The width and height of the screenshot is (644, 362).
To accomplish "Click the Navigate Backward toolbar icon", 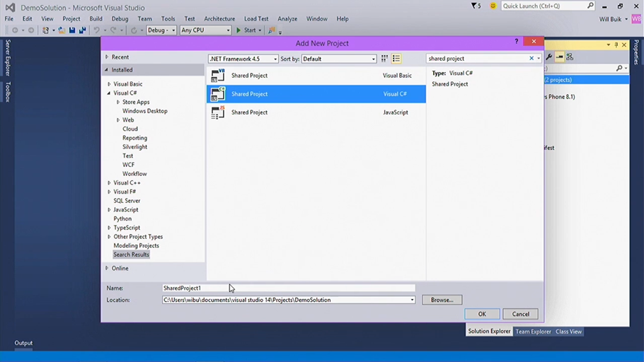I will pos(15,30).
